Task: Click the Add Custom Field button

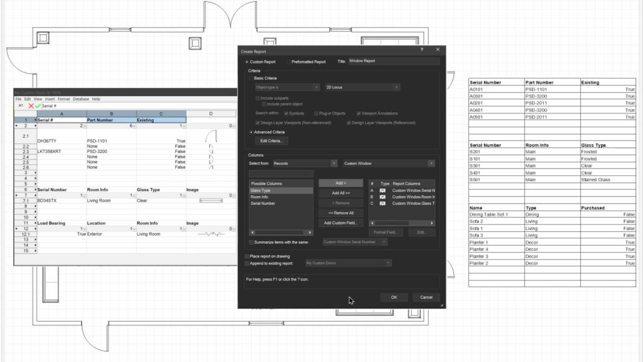Action: [x=340, y=223]
